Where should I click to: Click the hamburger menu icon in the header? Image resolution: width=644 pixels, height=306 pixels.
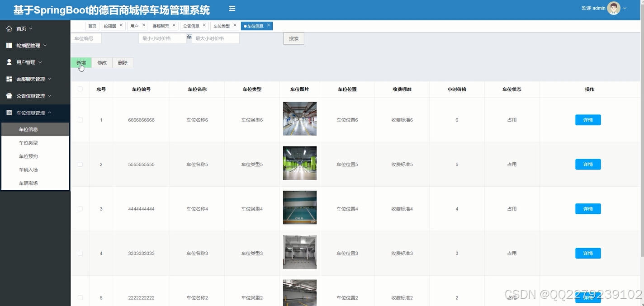point(232,8)
